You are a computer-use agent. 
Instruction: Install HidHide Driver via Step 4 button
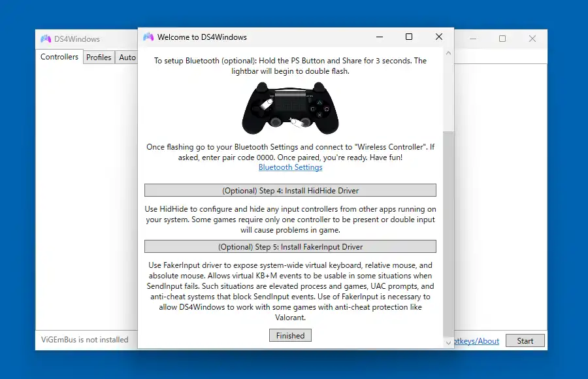click(290, 190)
